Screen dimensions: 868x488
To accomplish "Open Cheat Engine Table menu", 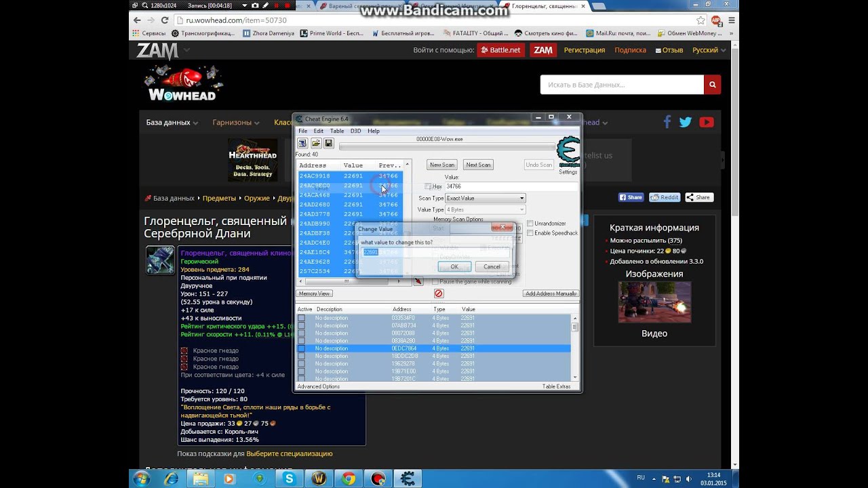I will pyautogui.click(x=336, y=131).
